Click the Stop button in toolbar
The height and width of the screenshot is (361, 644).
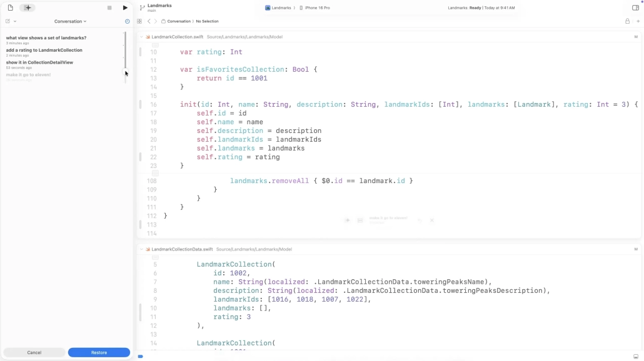[109, 8]
